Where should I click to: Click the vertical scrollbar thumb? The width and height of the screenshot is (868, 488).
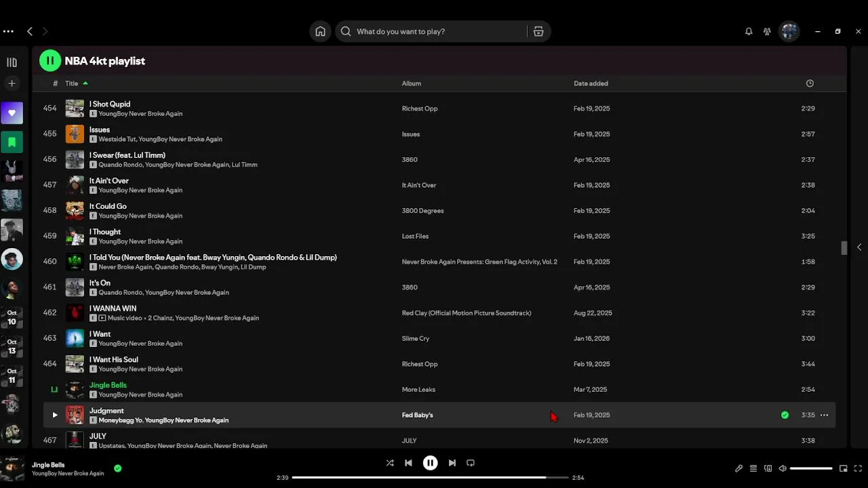click(x=844, y=248)
